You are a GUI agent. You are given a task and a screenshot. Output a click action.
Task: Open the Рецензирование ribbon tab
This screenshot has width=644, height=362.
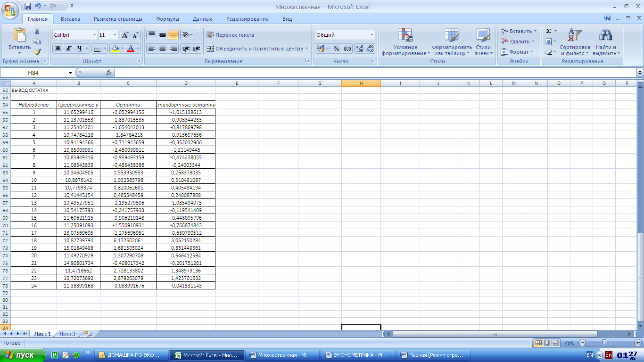pyautogui.click(x=248, y=19)
